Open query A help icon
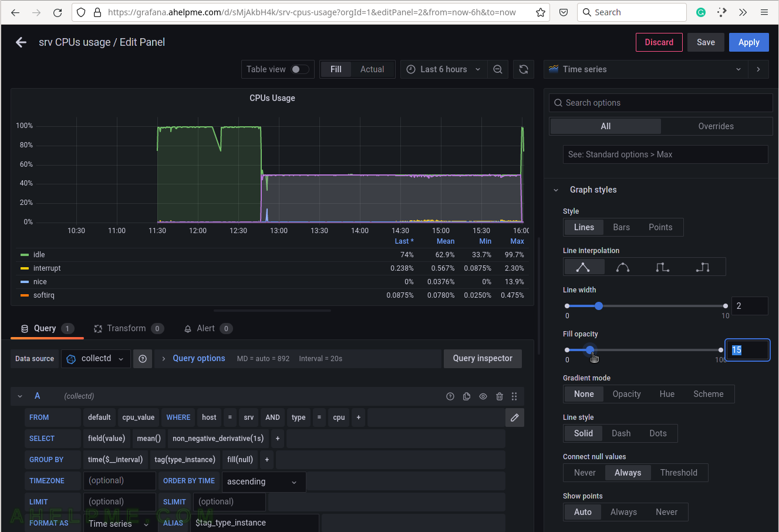779x532 pixels. click(x=450, y=396)
